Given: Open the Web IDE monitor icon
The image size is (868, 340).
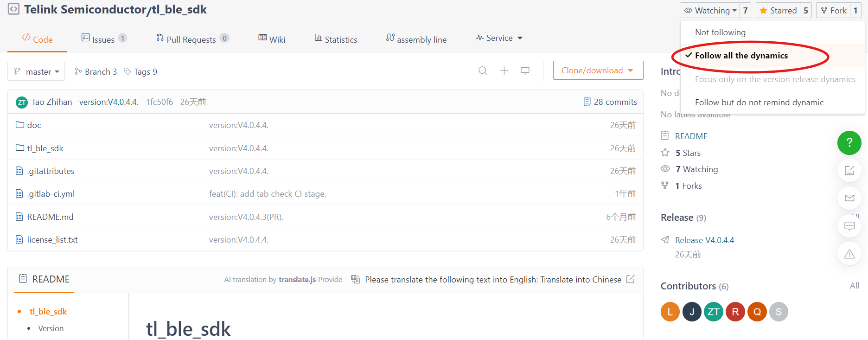Looking at the screenshot, I should [525, 71].
